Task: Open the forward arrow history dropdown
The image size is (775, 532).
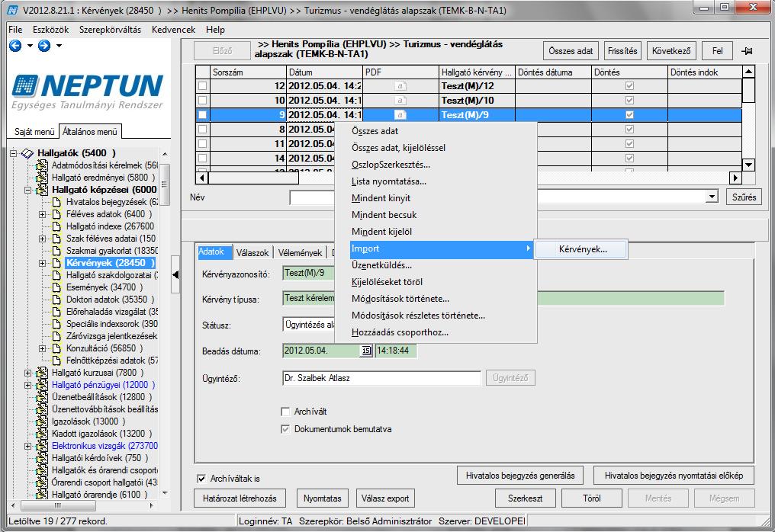Action: pyautogui.click(x=59, y=46)
